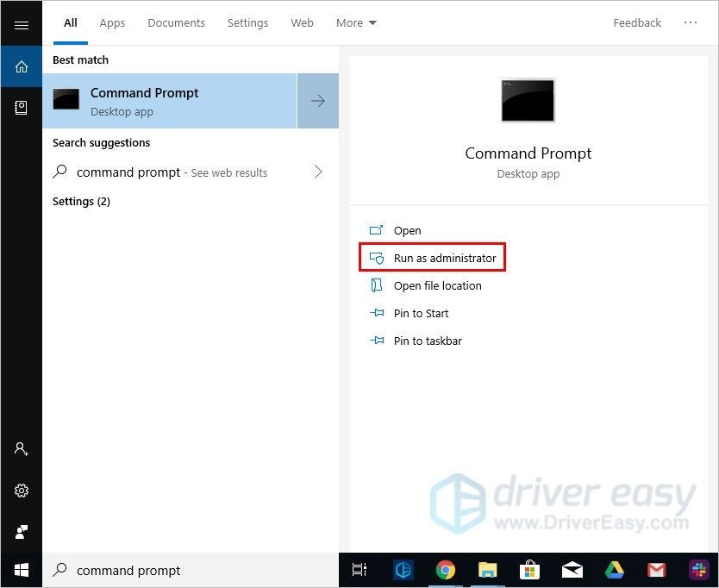Expand Command Prompt result with arrow
719x588 pixels.
(318, 101)
